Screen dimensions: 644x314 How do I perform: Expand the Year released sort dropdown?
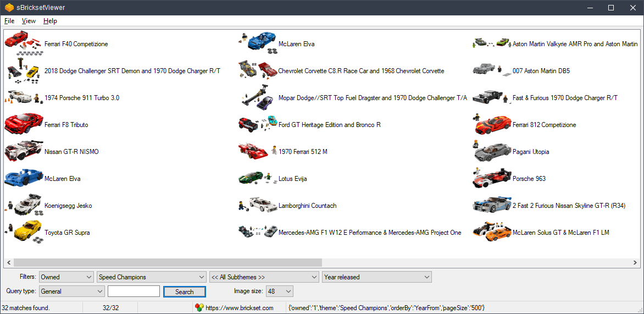coord(377,277)
